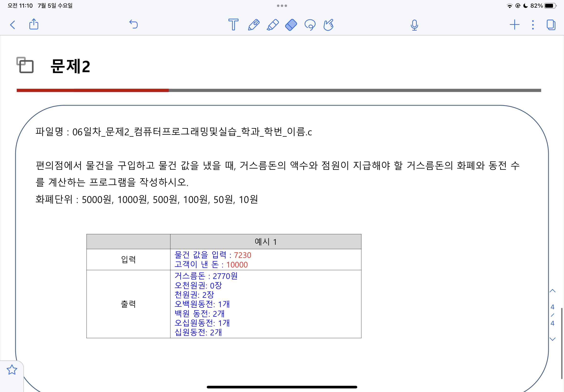Select the Text tool
This screenshot has width=564, height=392.
click(233, 25)
